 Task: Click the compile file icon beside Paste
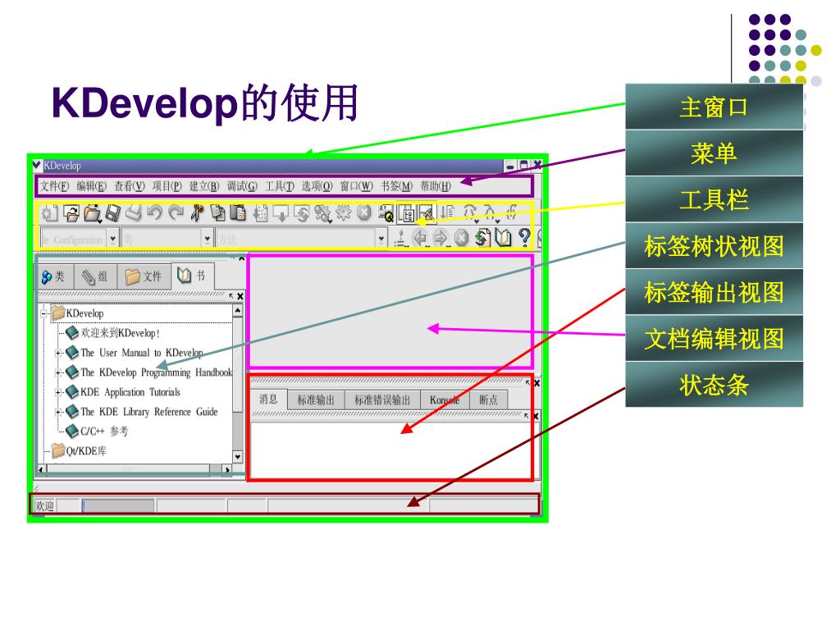(x=261, y=213)
